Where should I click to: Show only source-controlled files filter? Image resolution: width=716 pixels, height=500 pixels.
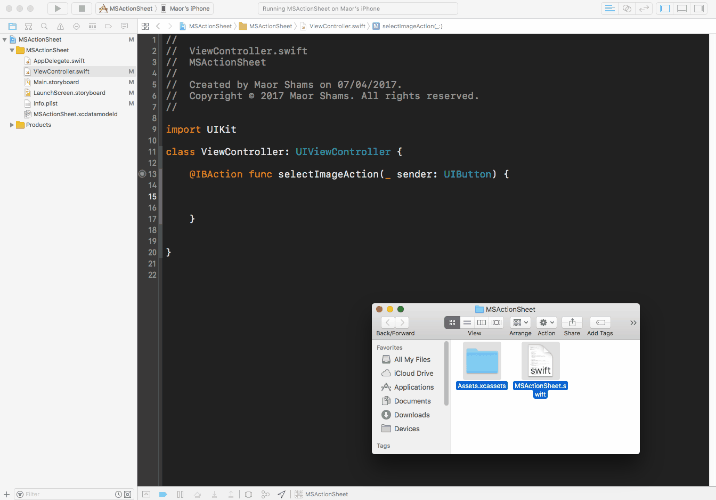click(127, 494)
